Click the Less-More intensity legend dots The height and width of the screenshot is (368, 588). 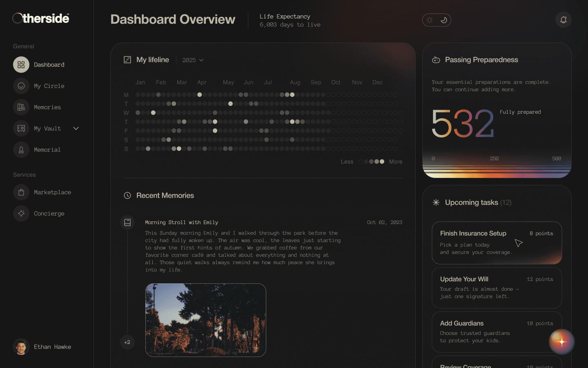[372, 162]
